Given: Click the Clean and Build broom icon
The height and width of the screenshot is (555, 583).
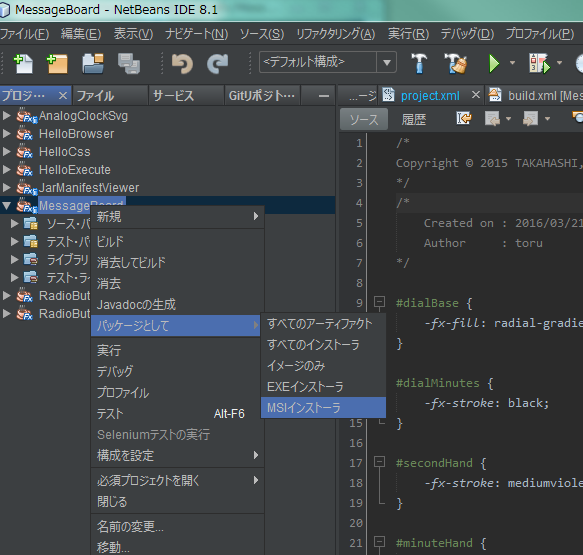Looking at the screenshot, I should 455,63.
